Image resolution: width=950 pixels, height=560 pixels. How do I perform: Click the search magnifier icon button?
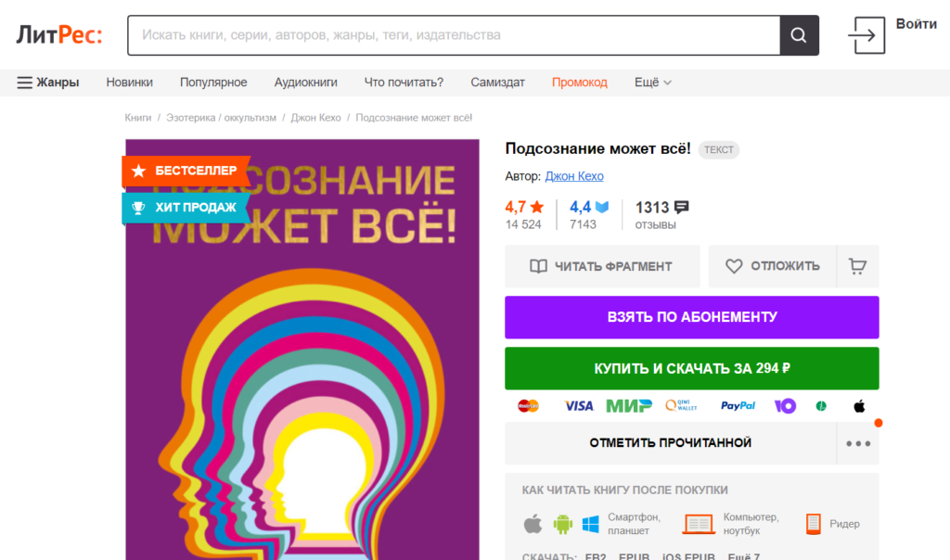pyautogui.click(x=799, y=35)
